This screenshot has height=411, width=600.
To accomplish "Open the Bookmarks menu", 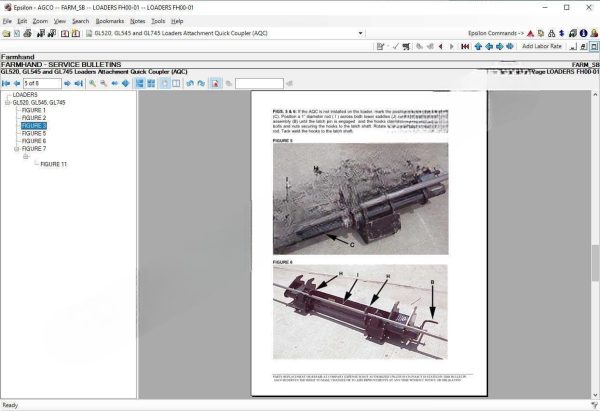I will click(x=110, y=21).
